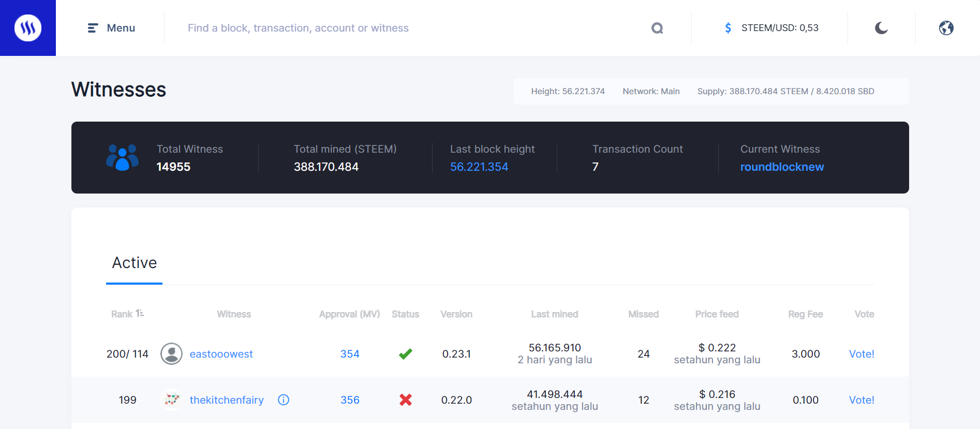The width and height of the screenshot is (980, 429).
Task: Open the language globe icon
Action: pos(946,28)
